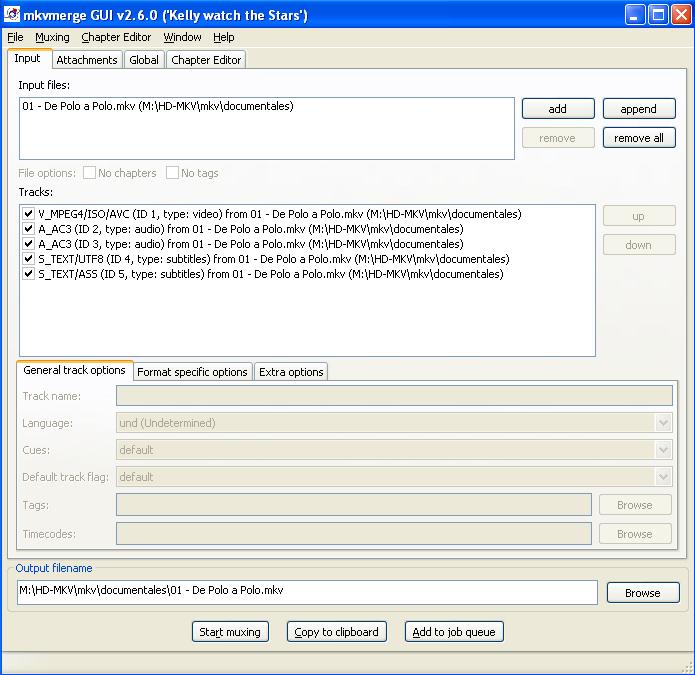695x675 pixels.
Task: Toggle the A_AC3 ID 2 audio track checkbox
Action: coord(28,229)
